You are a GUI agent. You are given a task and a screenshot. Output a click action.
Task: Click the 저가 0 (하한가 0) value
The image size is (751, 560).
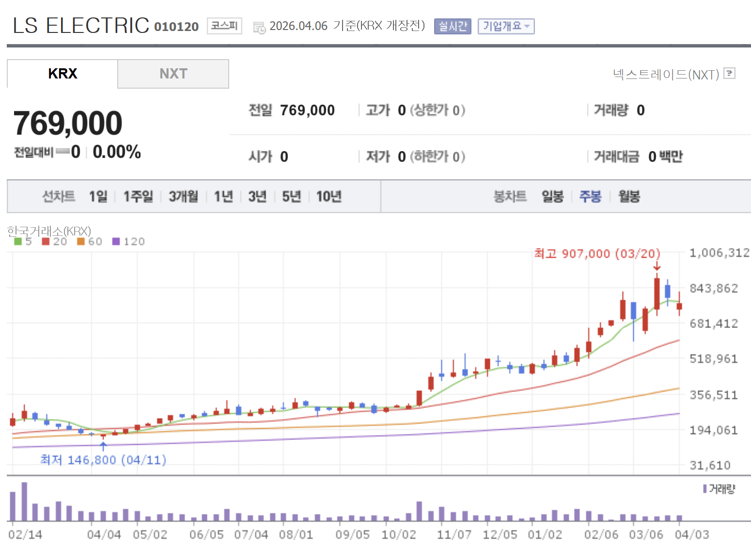point(415,156)
